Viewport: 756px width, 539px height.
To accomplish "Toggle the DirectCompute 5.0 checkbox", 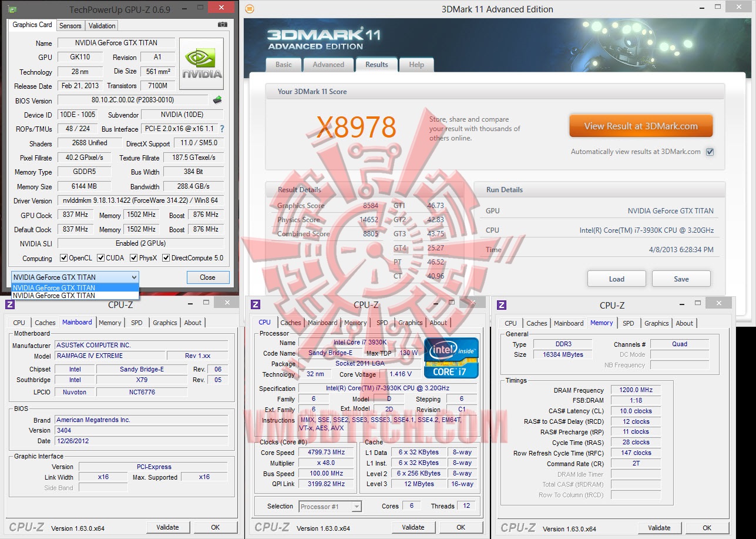I will (166, 258).
